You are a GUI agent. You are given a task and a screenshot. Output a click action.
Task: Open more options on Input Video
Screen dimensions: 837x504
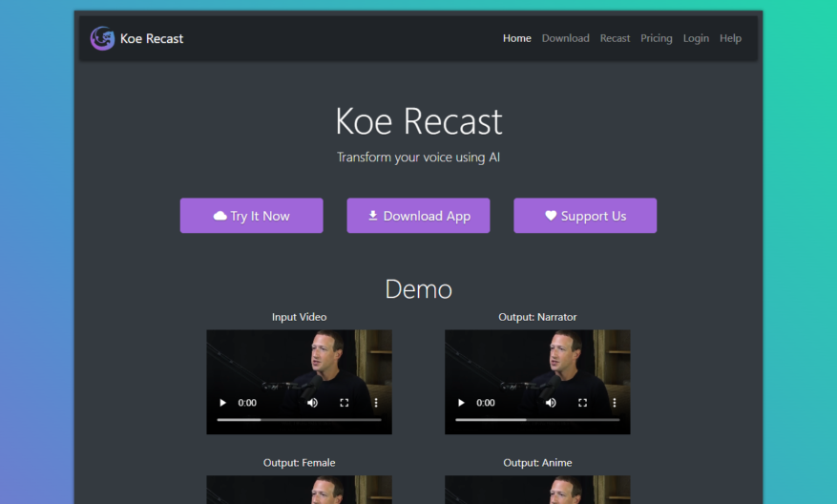pyautogui.click(x=376, y=403)
